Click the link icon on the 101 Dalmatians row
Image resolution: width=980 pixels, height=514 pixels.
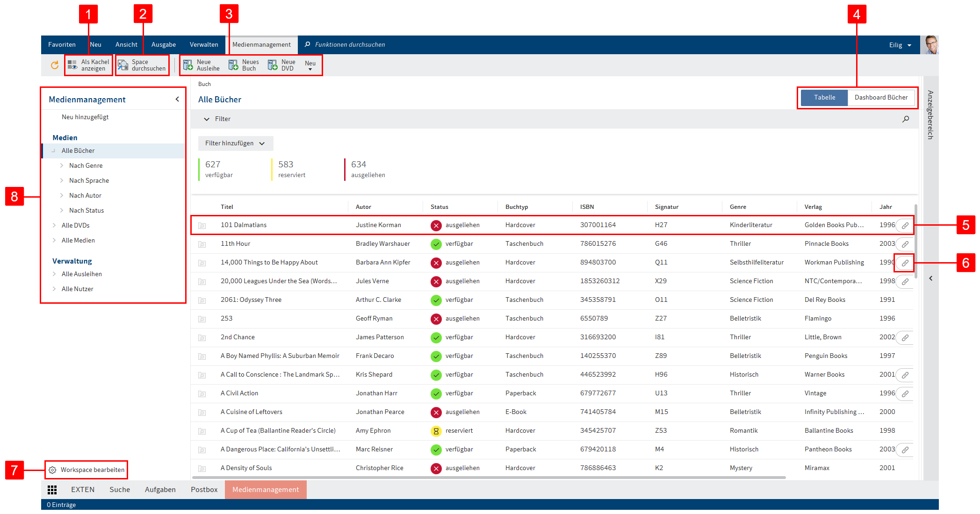coord(905,225)
